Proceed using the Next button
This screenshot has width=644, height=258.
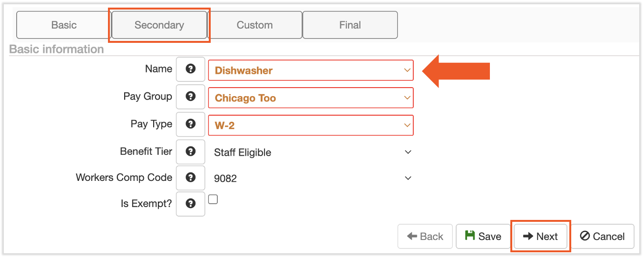540,237
